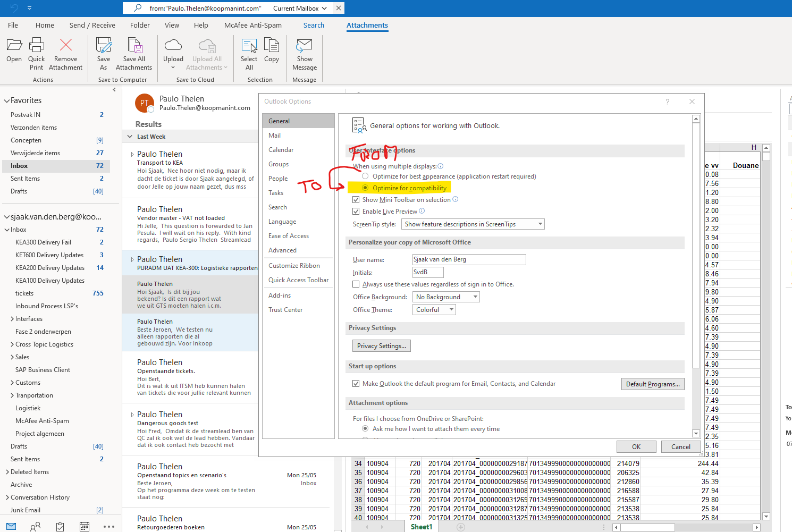
Task: Toggle Enable Live Preview checkbox
Action: 356,212
